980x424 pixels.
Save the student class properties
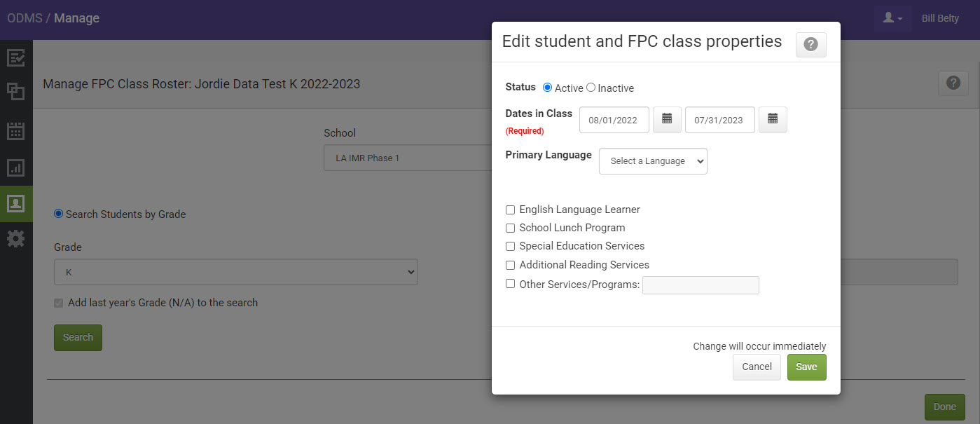[x=806, y=367]
